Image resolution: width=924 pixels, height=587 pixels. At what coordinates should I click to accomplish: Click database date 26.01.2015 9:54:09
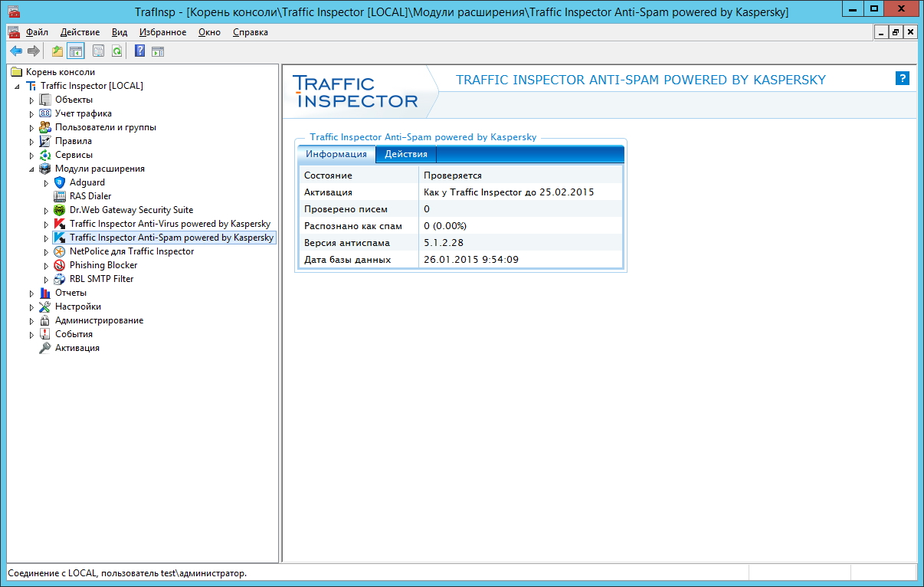(471, 260)
